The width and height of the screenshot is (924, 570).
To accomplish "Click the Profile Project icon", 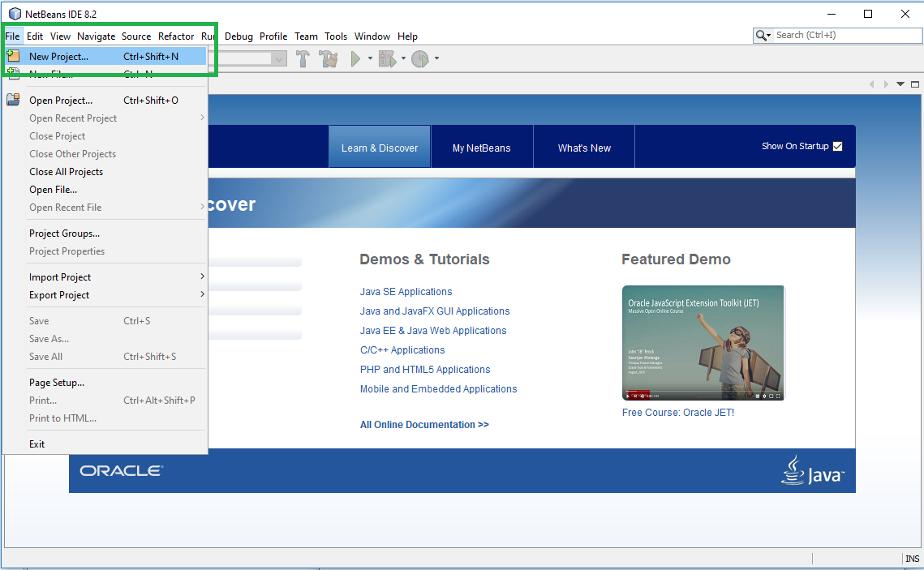I will [420, 58].
